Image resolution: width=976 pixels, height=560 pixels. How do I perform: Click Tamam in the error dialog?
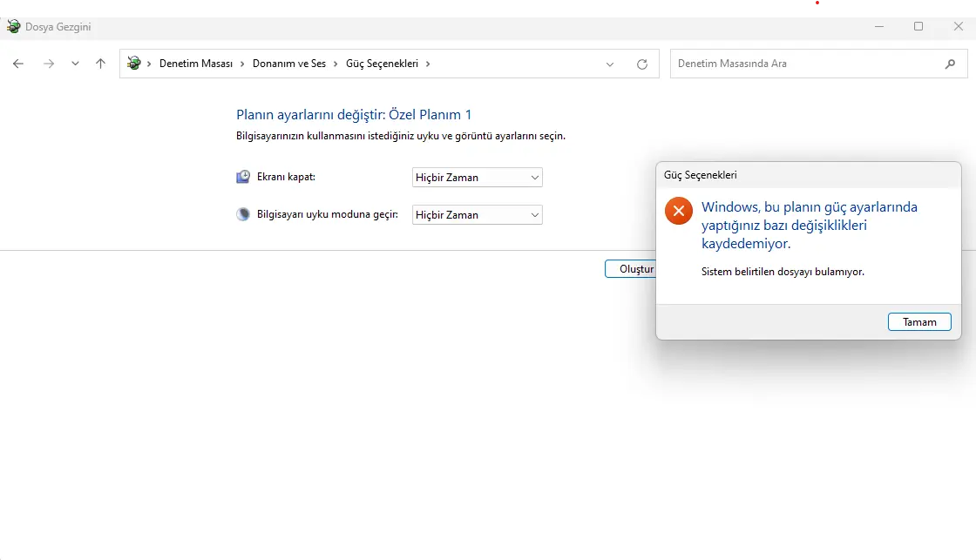pos(919,321)
